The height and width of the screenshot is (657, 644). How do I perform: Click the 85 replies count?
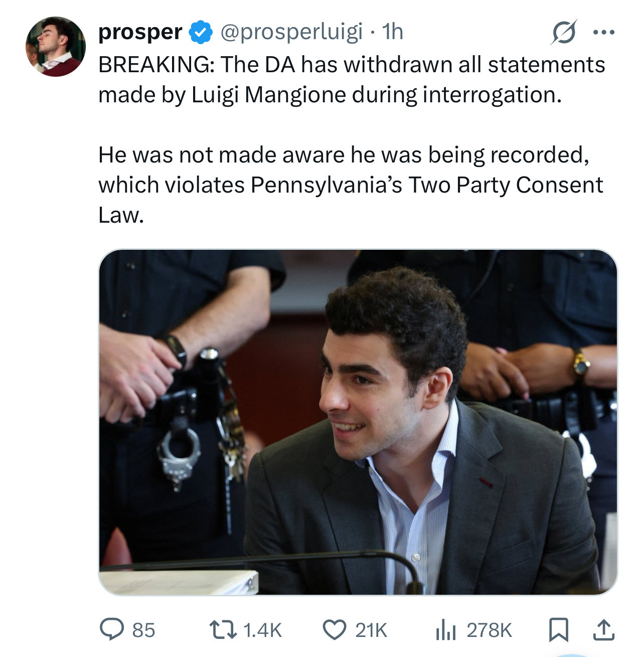pos(143,630)
